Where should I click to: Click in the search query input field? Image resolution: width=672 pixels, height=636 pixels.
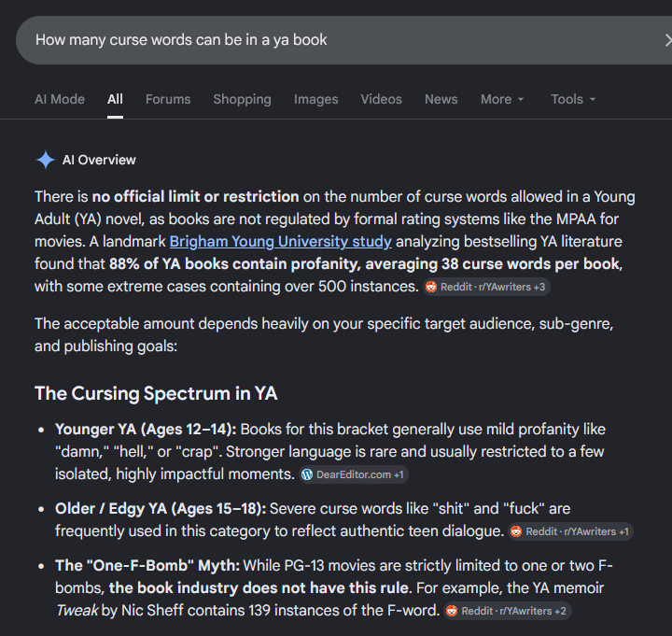339,40
